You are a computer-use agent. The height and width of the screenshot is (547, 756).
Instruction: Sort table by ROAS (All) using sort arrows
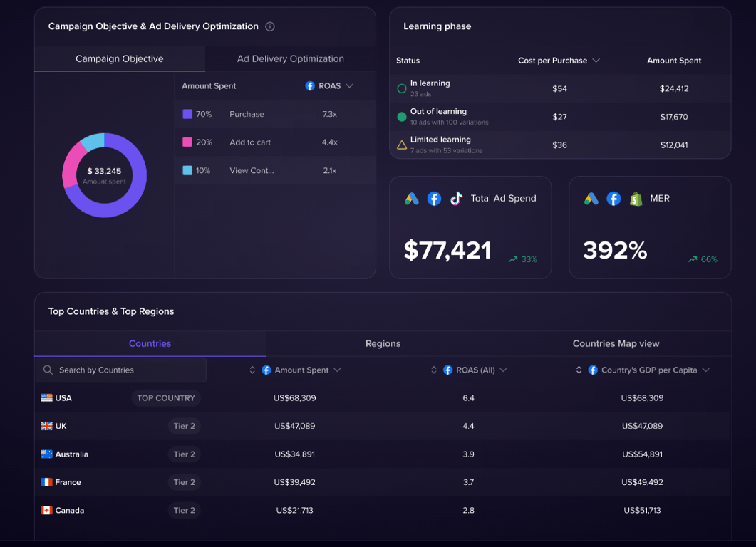(x=433, y=370)
